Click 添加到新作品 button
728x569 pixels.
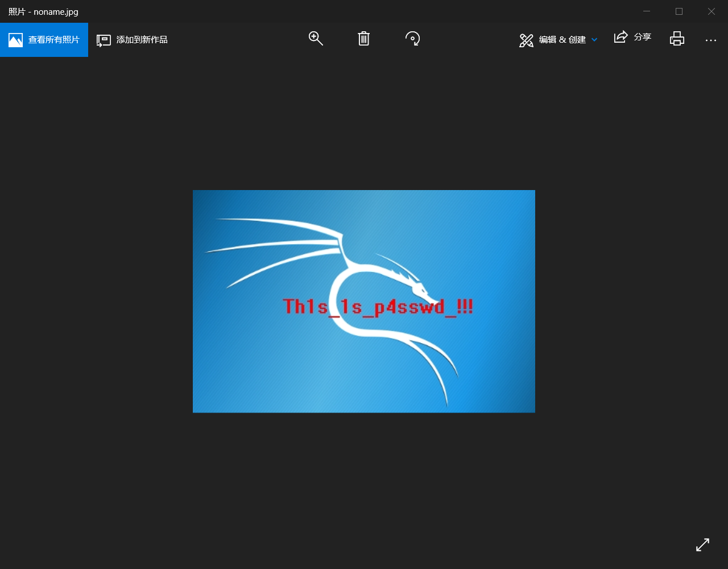(x=132, y=40)
